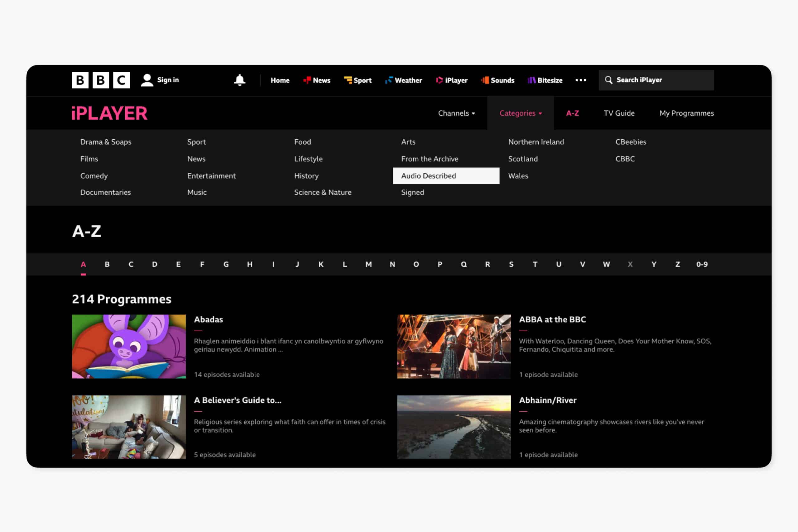
Task: Open My Programmes
Action: tap(686, 113)
